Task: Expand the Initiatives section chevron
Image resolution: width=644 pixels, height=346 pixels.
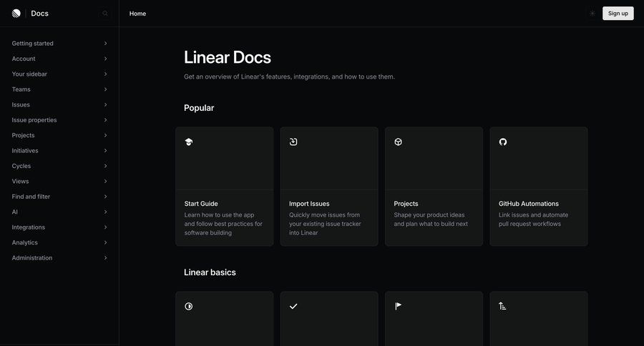Action: pos(106,151)
